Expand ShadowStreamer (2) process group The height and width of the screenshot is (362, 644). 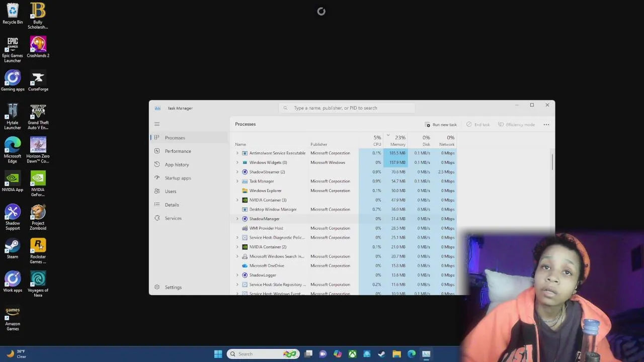click(237, 172)
